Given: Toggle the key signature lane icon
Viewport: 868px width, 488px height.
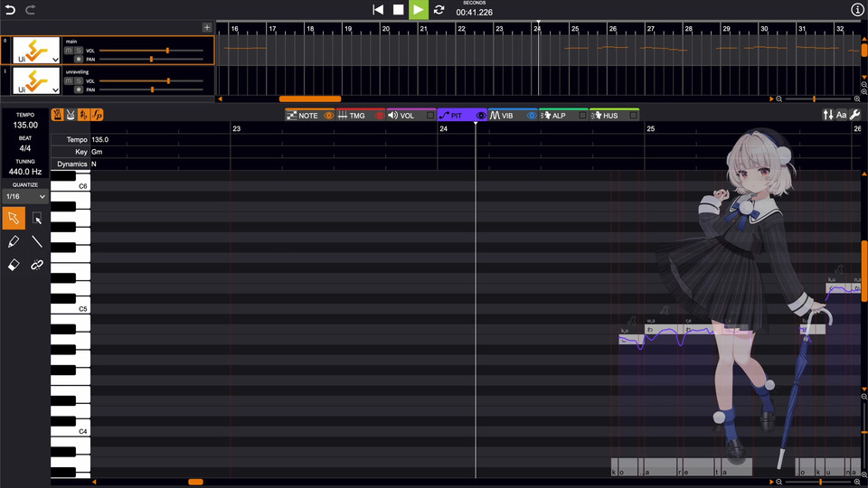Looking at the screenshot, I should tap(83, 115).
